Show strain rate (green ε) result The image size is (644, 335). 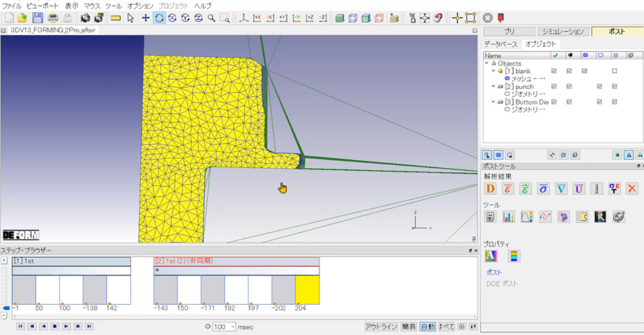coord(525,189)
